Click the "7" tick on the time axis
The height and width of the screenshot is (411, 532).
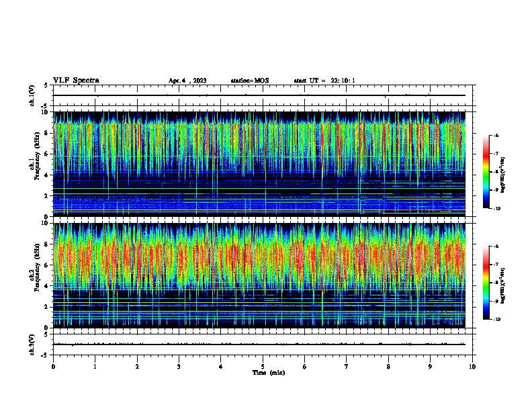tap(347, 367)
